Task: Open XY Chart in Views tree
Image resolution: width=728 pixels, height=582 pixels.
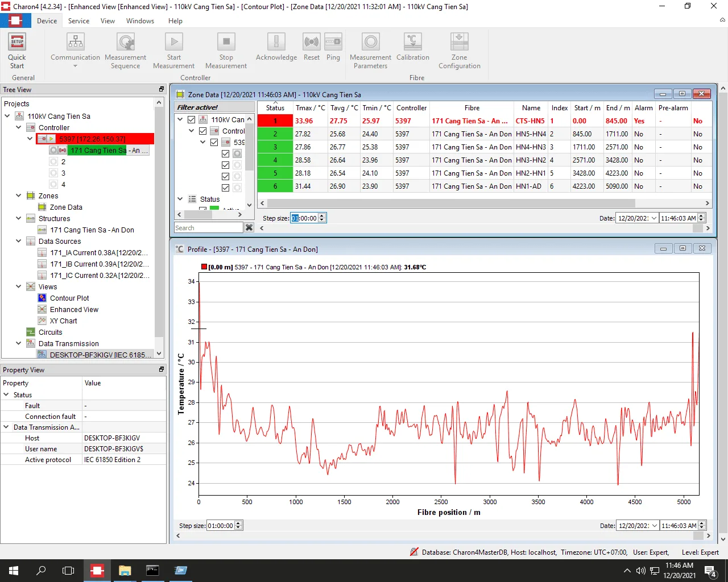Action: click(63, 321)
